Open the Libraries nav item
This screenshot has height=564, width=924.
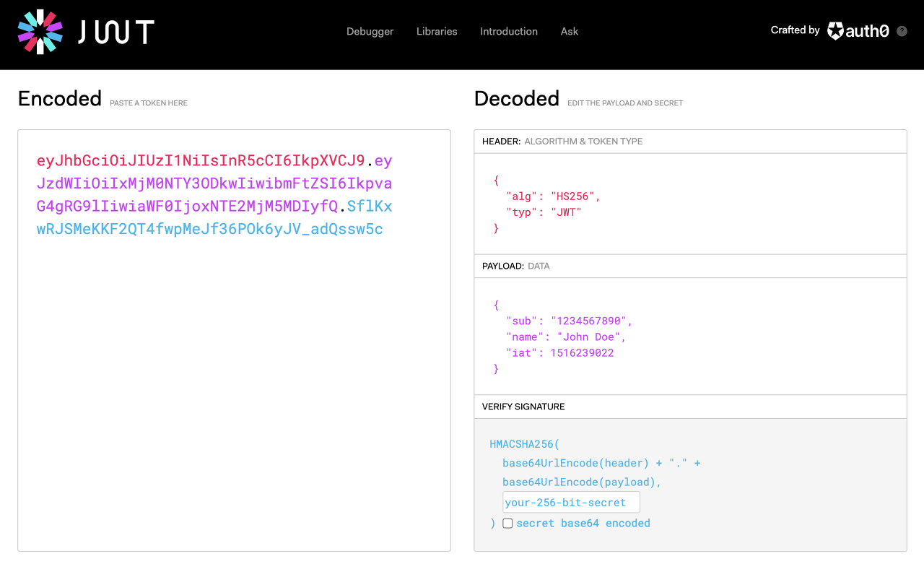[437, 32]
